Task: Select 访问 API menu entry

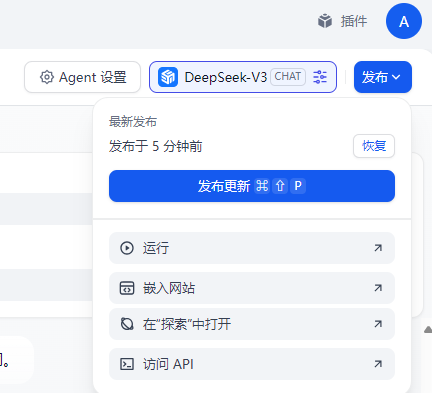Action: point(252,364)
